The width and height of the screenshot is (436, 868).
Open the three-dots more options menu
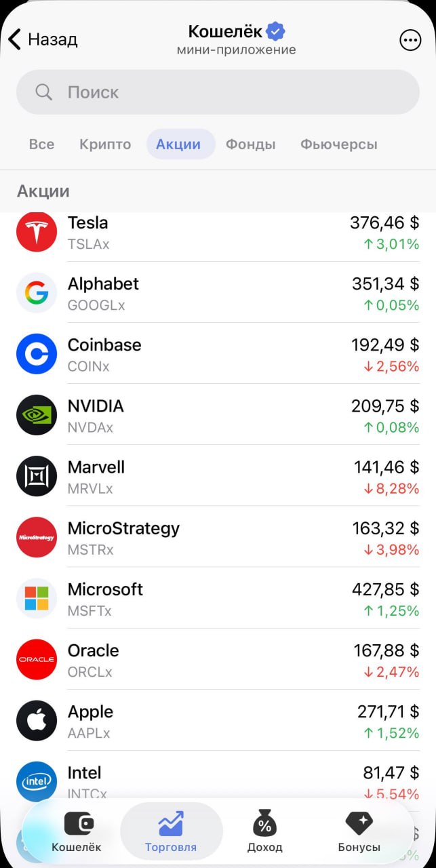(x=410, y=40)
